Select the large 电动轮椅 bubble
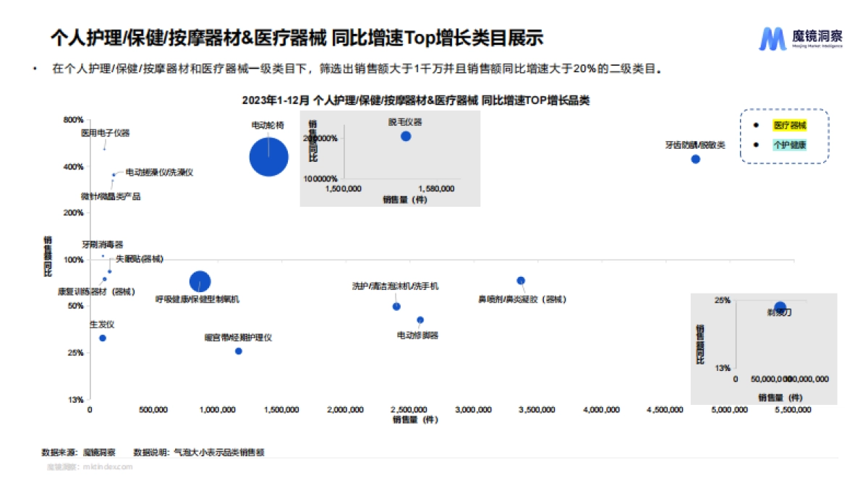The height and width of the screenshot is (488, 868). pos(268,155)
